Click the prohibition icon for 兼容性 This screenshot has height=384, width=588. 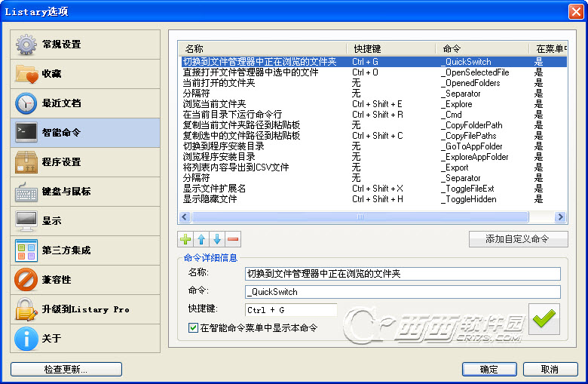coord(26,280)
